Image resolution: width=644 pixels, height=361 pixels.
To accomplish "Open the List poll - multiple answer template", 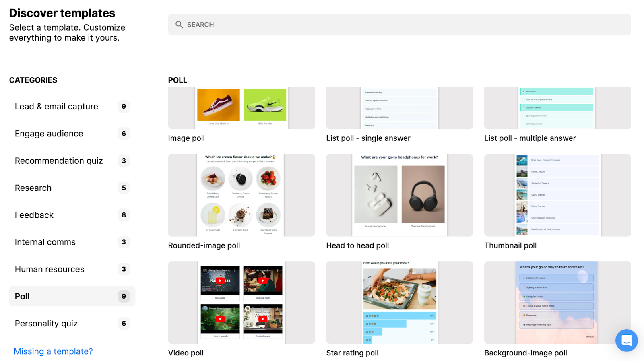I will (557, 108).
